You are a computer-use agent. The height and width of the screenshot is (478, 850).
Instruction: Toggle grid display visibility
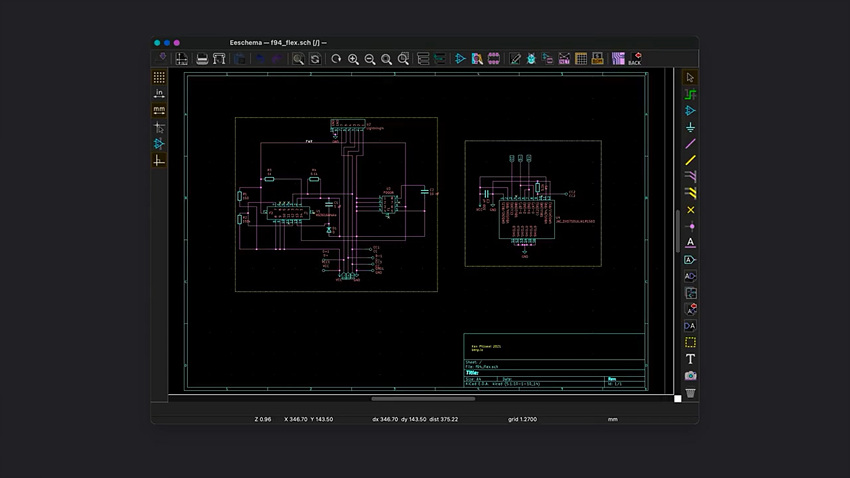pyautogui.click(x=159, y=77)
